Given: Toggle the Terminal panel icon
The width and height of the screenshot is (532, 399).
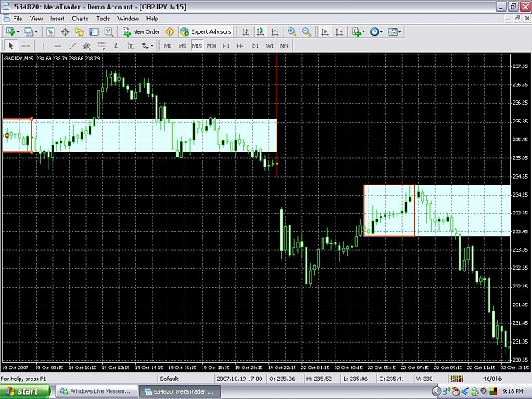Looking at the screenshot, I should click(x=94, y=31).
